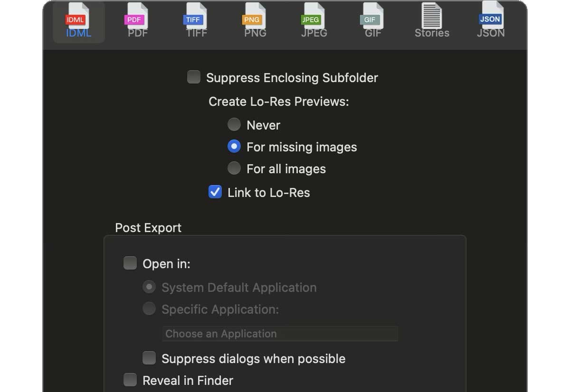Enable Suppress Enclosing Subfolder

click(x=193, y=76)
